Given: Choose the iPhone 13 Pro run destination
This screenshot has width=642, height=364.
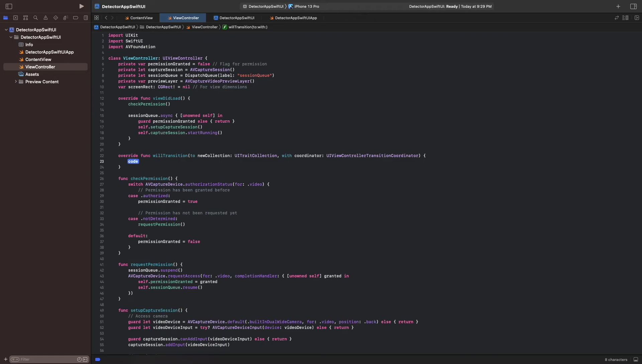Looking at the screenshot, I should [x=304, y=6].
